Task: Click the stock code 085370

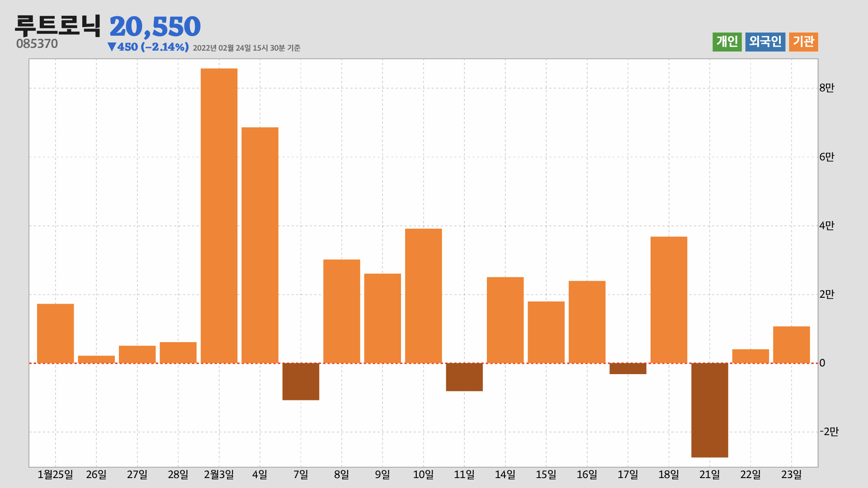Action: [x=37, y=44]
